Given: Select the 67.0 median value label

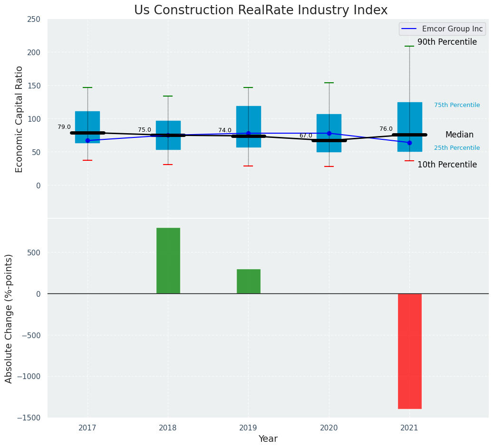Looking at the screenshot, I should point(306,136).
